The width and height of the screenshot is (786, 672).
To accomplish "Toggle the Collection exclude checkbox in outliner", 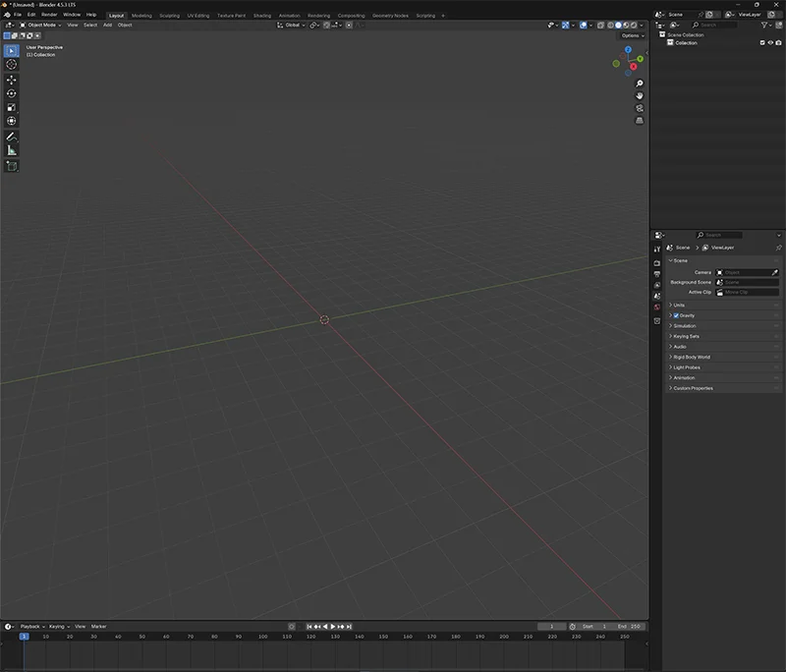I will [x=762, y=43].
